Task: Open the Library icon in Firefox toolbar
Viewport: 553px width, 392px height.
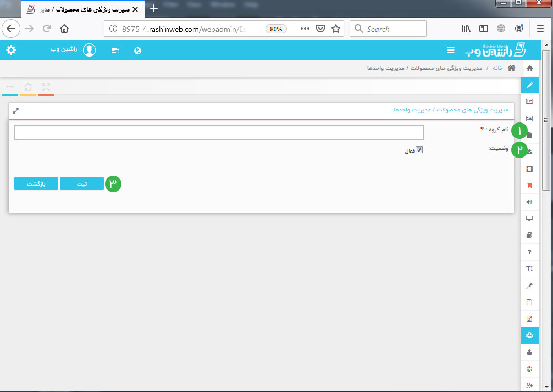Action: pos(466,29)
